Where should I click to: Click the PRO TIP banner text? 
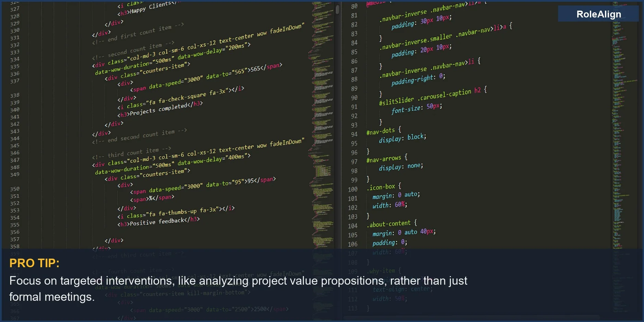click(x=34, y=263)
